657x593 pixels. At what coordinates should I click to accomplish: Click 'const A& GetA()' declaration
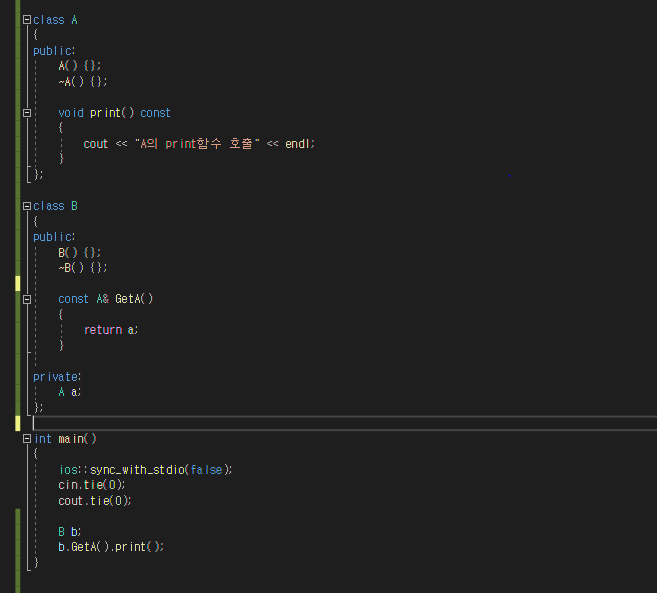click(x=106, y=299)
